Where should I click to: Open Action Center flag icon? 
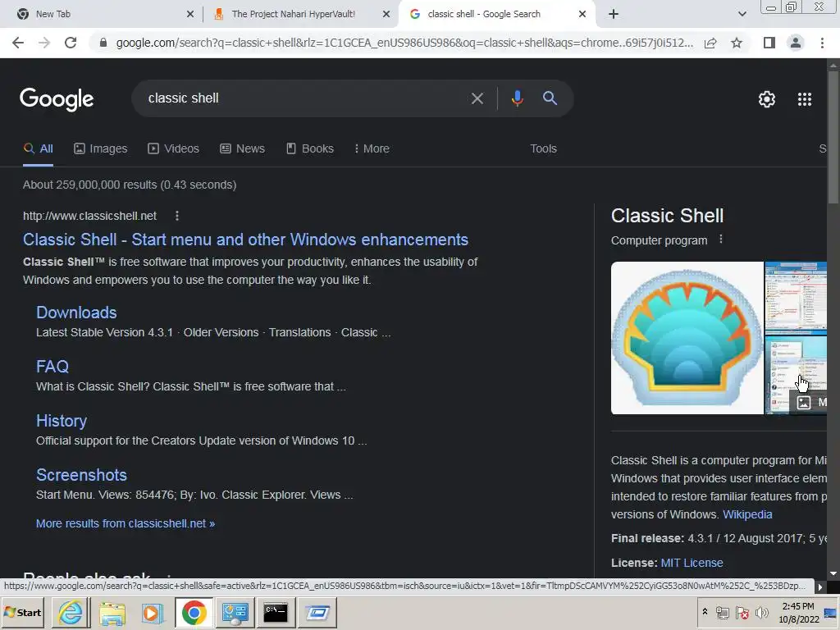pyautogui.click(x=742, y=613)
